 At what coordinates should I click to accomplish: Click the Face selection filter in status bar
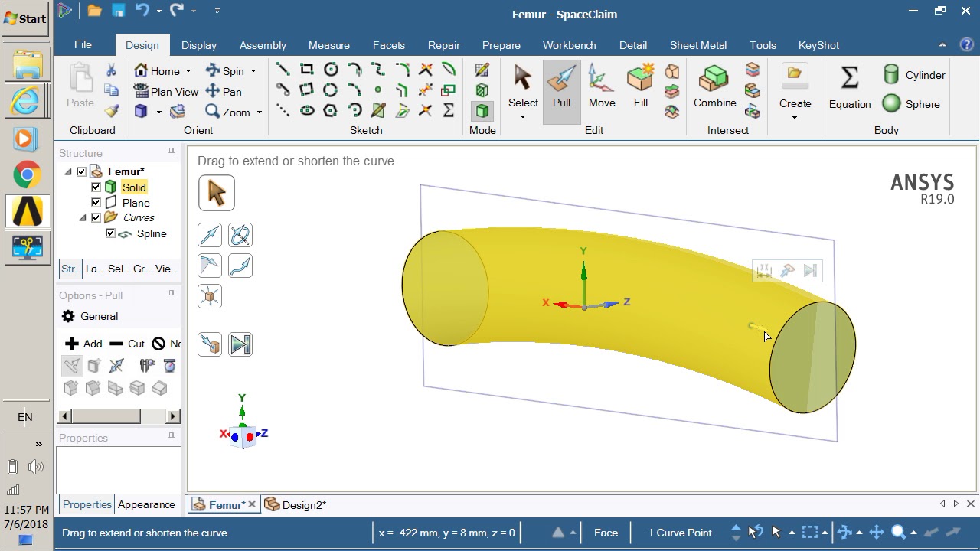click(x=606, y=533)
